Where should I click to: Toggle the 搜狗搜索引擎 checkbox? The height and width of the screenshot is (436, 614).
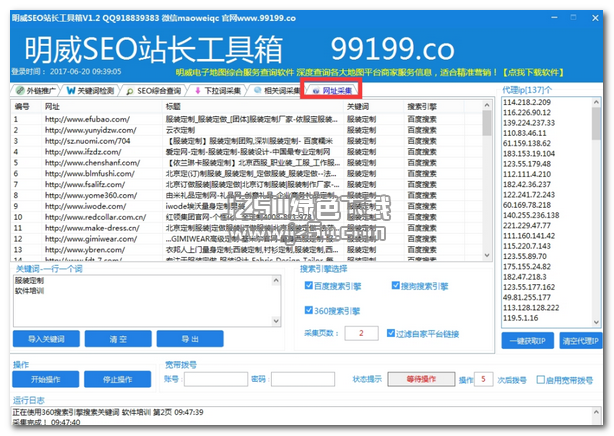click(x=395, y=286)
